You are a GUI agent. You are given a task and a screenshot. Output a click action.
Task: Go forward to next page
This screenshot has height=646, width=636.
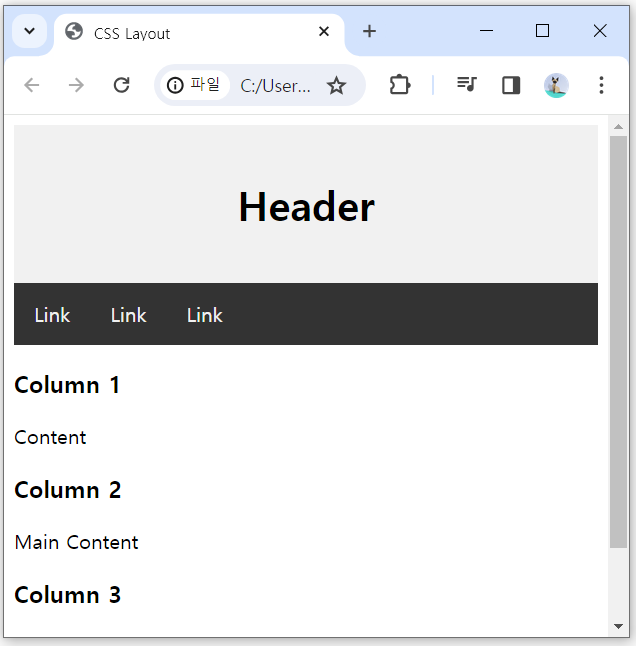[76, 85]
